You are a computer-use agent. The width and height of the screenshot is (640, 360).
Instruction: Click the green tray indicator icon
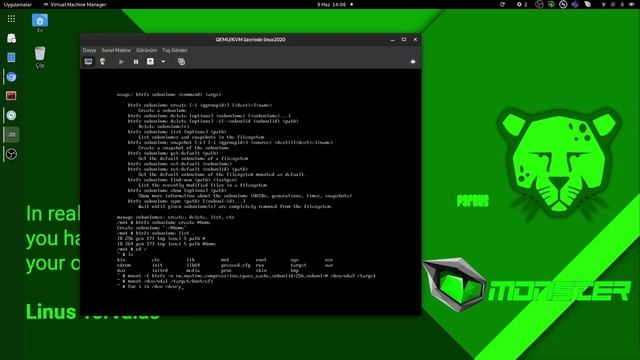(x=551, y=4)
